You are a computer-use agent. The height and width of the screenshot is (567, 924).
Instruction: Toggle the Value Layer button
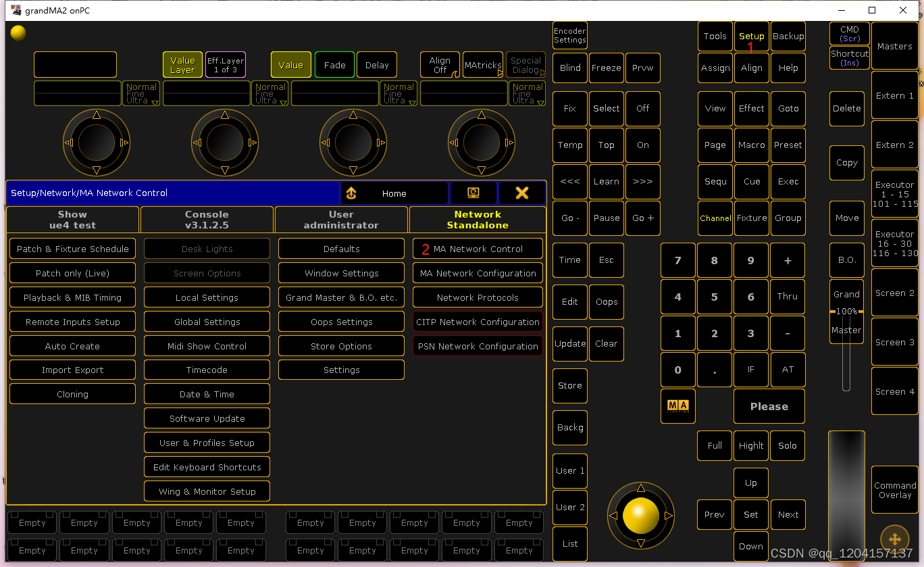point(182,65)
